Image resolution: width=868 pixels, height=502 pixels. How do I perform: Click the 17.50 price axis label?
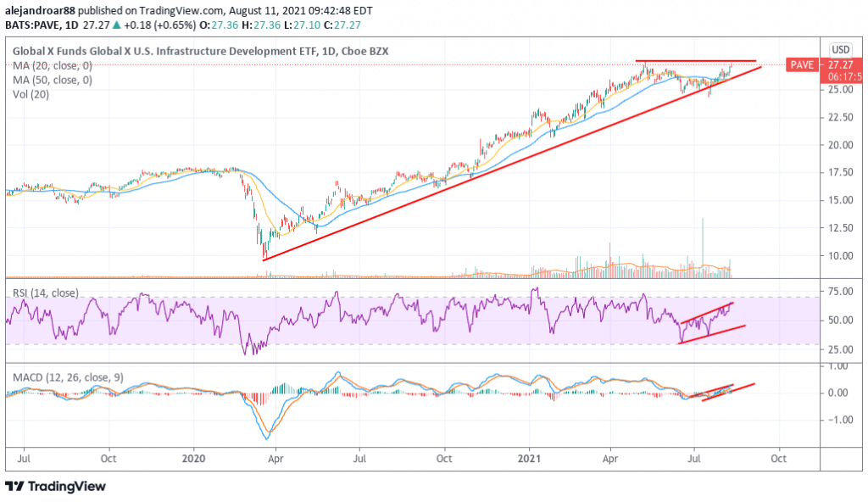(x=840, y=172)
